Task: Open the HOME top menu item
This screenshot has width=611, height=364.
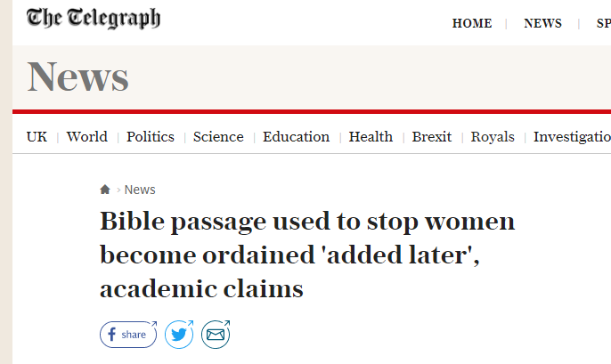Action: click(x=472, y=23)
